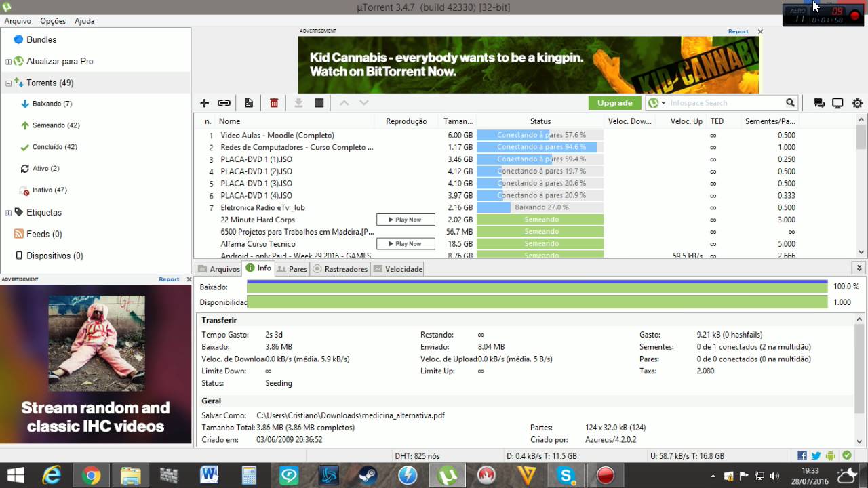
Task: Move torrent up in the queue
Action: [x=344, y=103]
